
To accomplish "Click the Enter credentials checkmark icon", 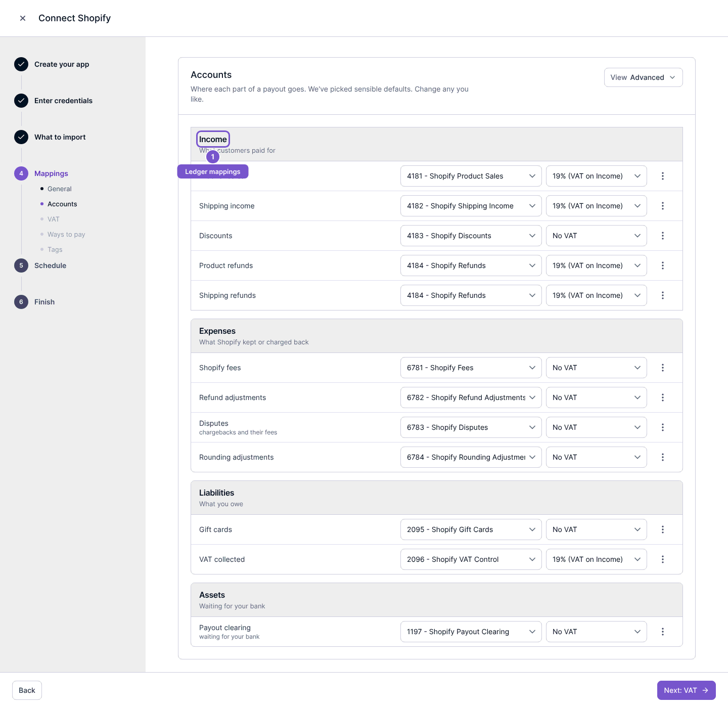I will 21,101.
